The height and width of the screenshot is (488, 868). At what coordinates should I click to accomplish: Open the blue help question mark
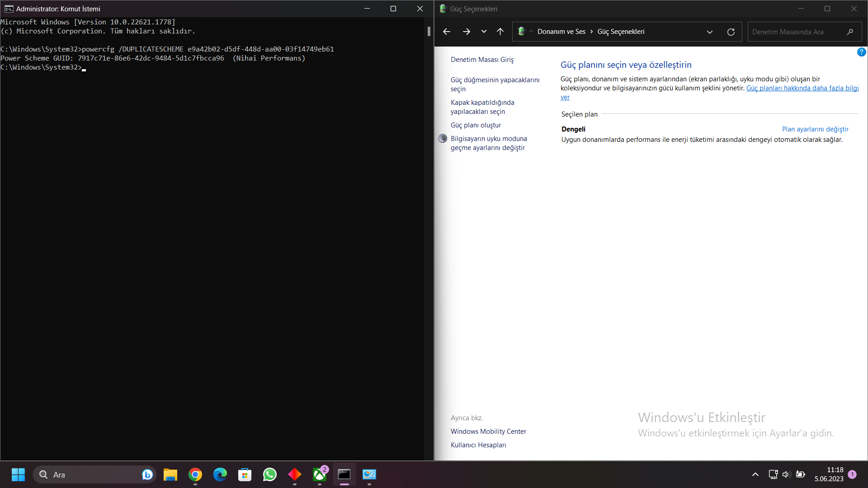[861, 52]
